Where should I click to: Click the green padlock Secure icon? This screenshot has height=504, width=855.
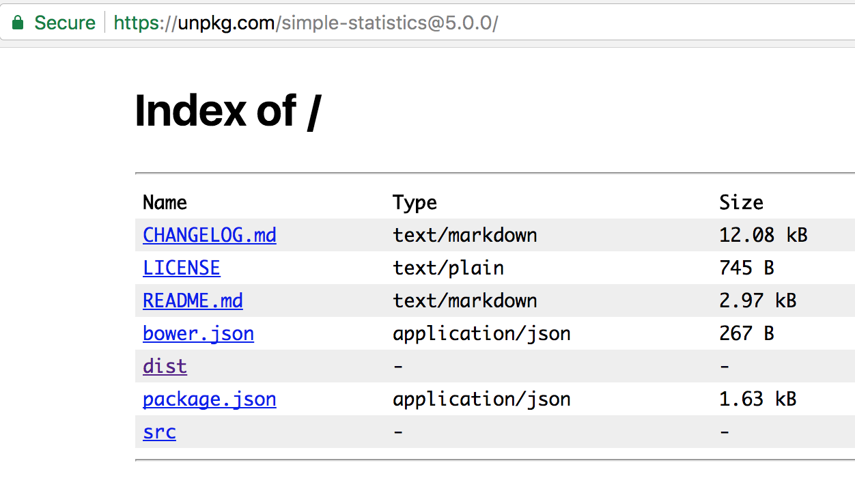(18, 23)
